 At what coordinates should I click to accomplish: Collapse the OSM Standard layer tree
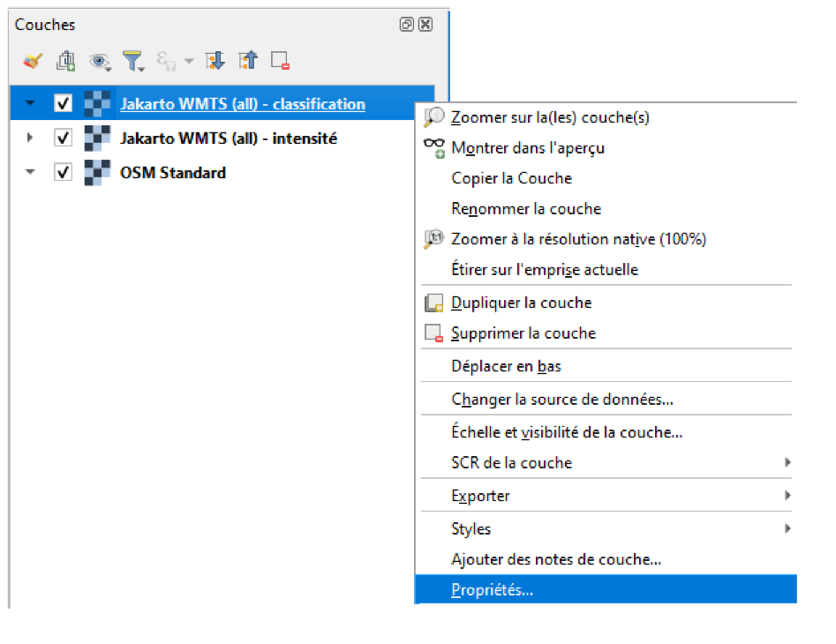tap(31, 173)
